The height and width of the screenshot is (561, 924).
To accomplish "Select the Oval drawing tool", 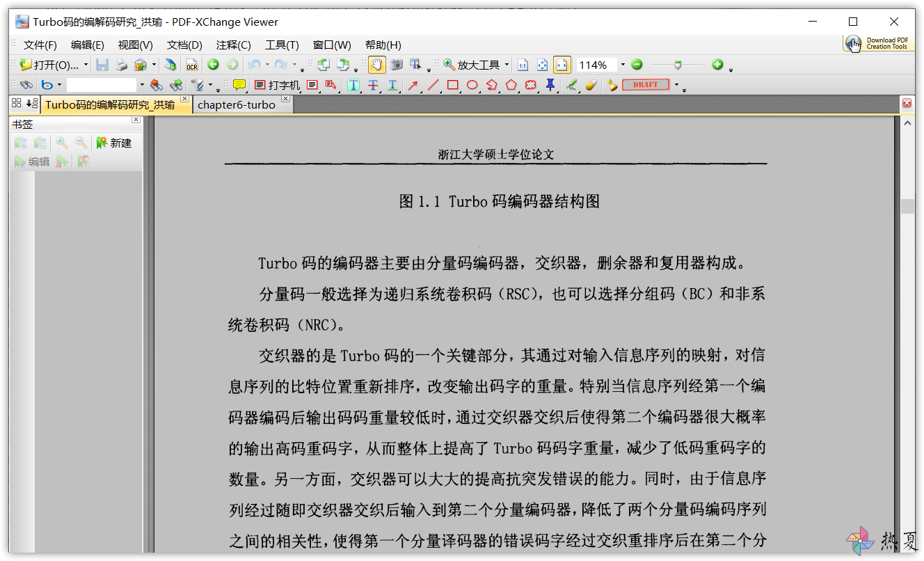I will 472,85.
